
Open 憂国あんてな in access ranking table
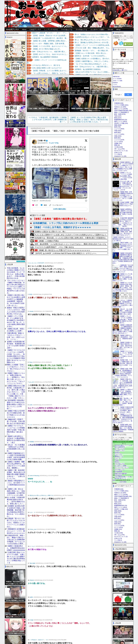[119, 456]
